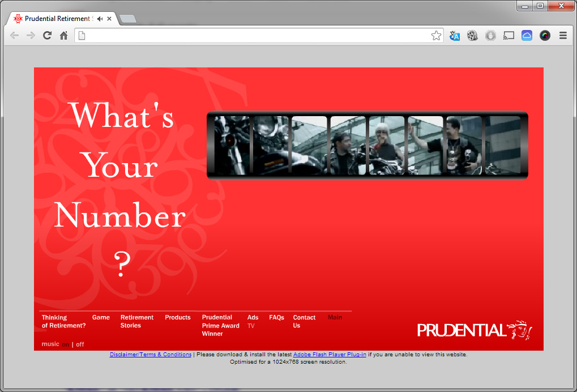
Task: Open the Thinking of Retirement? section
Action: 63,321
